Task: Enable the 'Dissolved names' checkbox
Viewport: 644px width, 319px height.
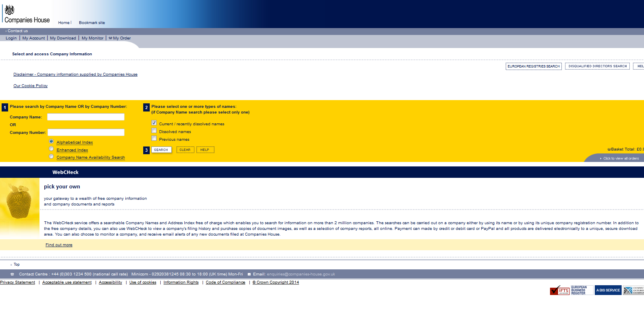Action: coord(154,131)
